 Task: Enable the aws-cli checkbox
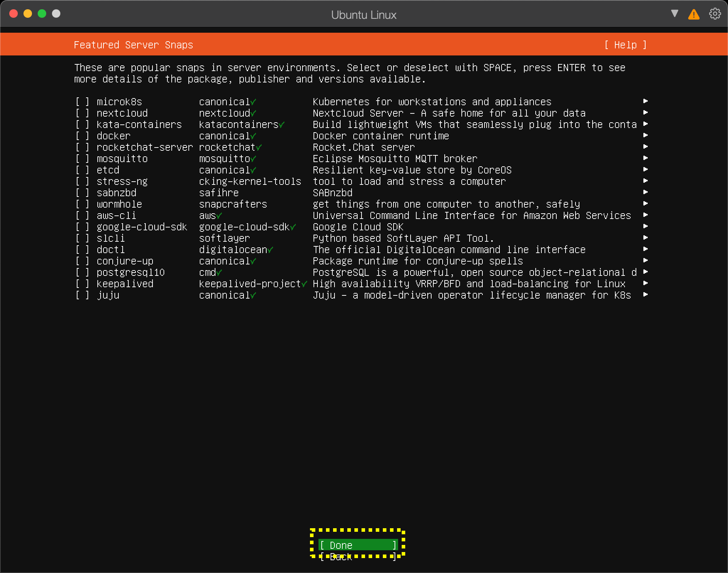(82, 216)
